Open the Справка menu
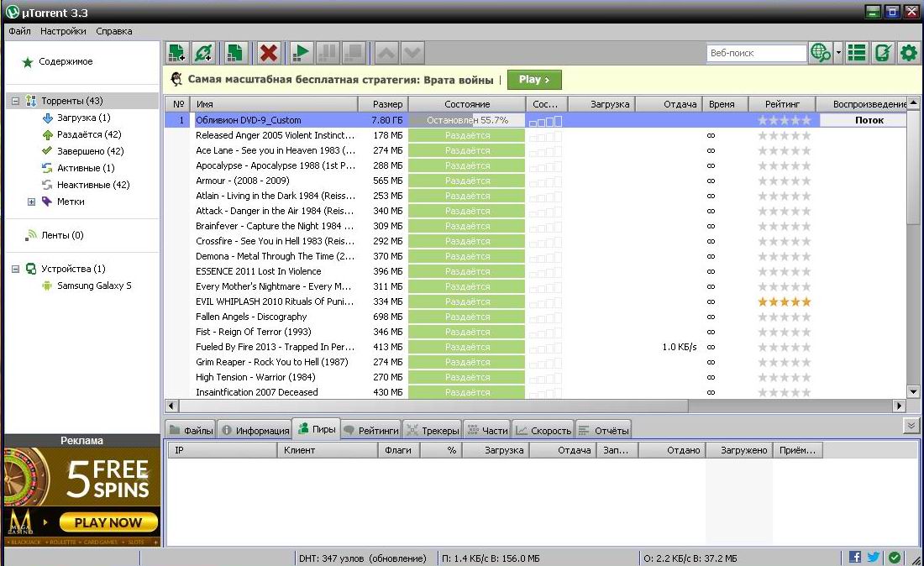The width and height of the screenshot is (924, 566). (x=113, y=31)
